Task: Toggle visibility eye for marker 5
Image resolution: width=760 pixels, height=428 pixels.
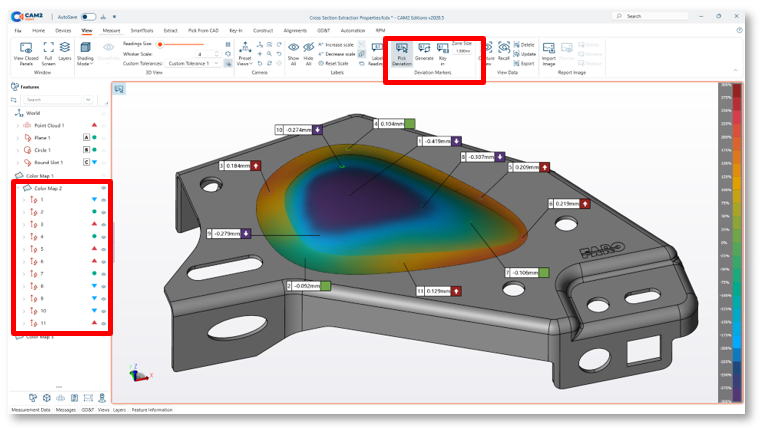Action: [103, 249]
